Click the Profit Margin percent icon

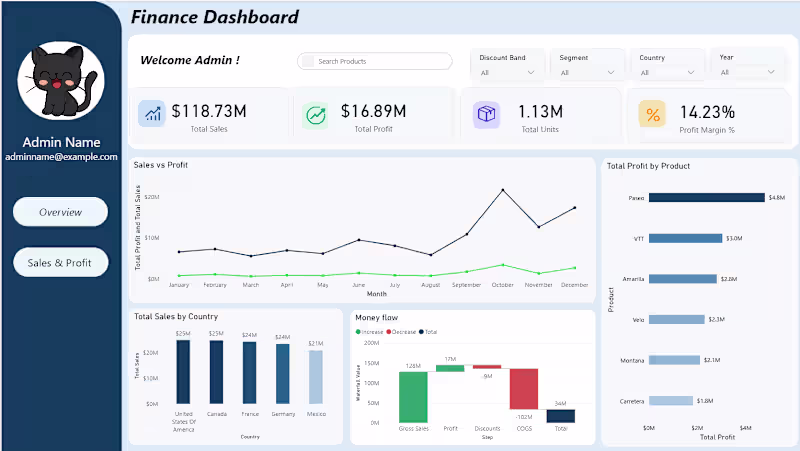[652, 114]
